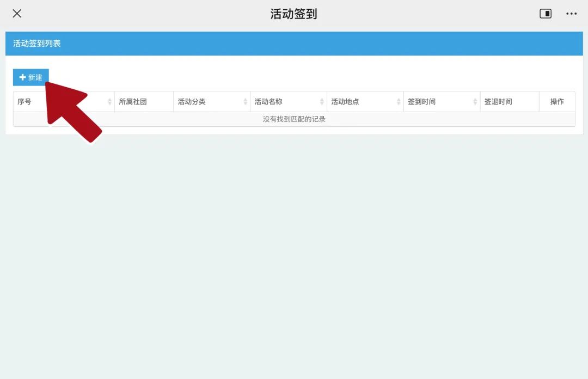Click the 新建 button
Viewport: 588px width, 379px height.
coord(30,77)
